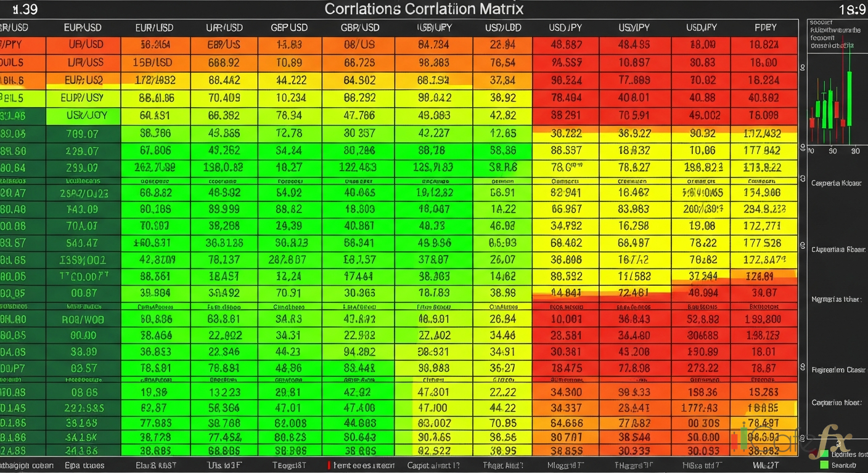This screenshot has width=868, height=473.
Task: Expand the GBP/USD column header
Action: tap(290, 28)
